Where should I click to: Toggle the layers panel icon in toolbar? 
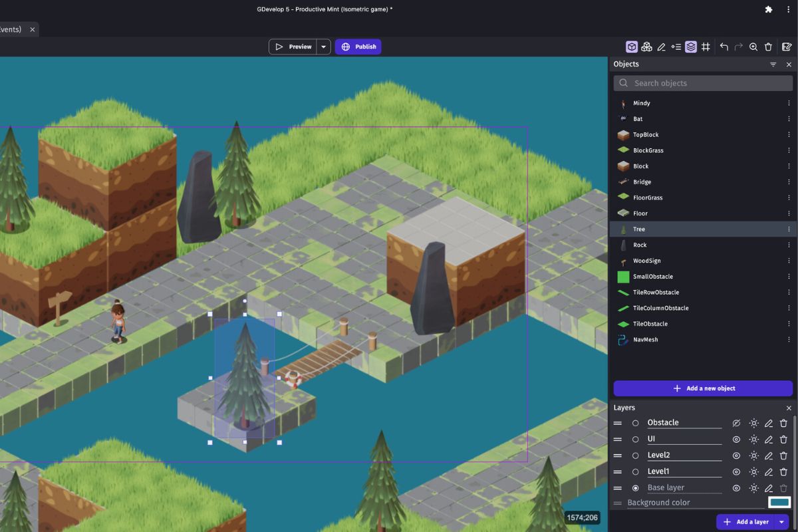691,47
